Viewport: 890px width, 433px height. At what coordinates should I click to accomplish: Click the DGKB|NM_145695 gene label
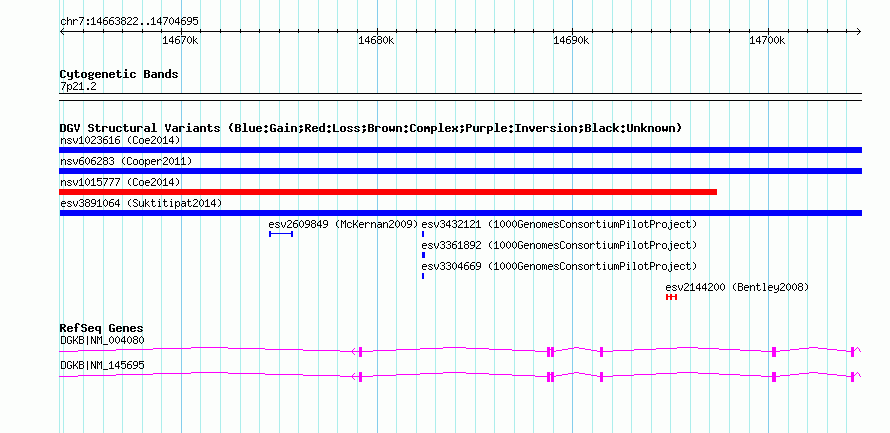tap(102, 365)
